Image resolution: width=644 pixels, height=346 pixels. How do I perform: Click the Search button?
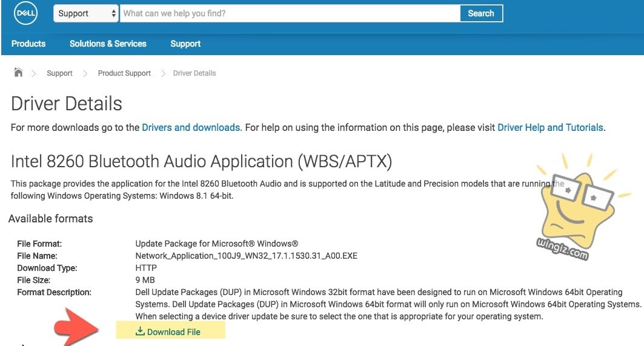pos(481,13)
